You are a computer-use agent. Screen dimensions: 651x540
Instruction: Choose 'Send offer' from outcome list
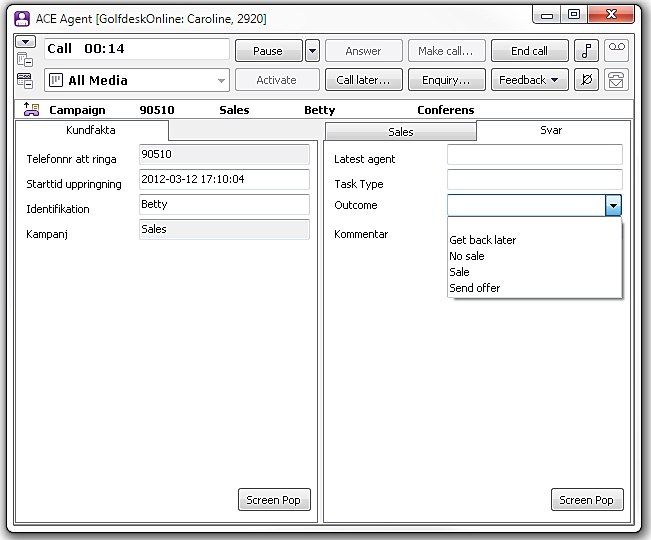pos(475,288)
